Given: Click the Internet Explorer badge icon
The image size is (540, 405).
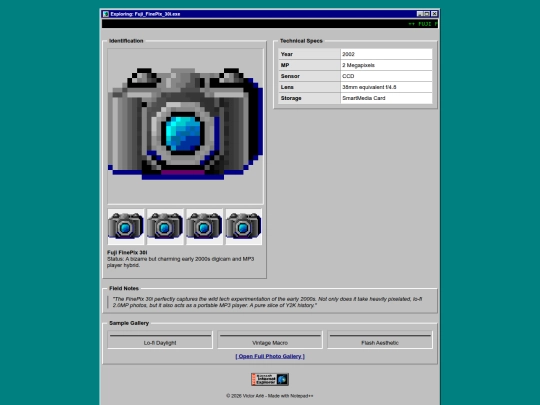Looking at the screenshot, I should (x=270, y=379).
